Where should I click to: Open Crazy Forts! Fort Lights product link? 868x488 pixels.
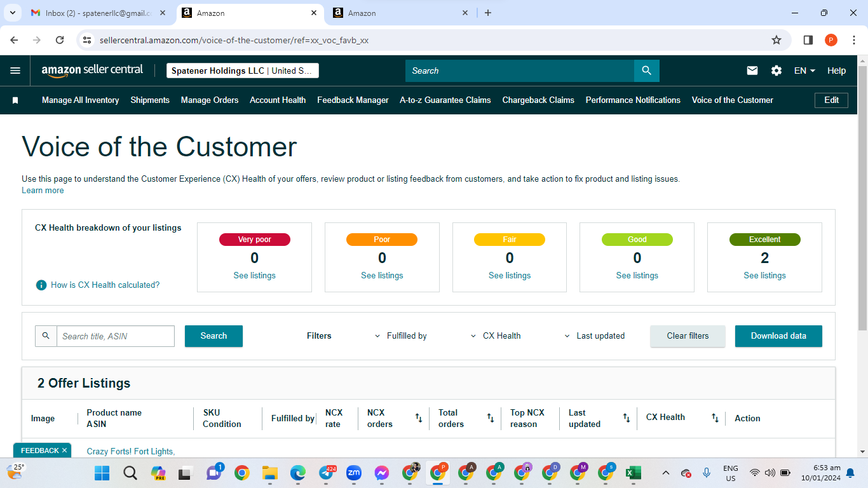(x=130, y=451)
